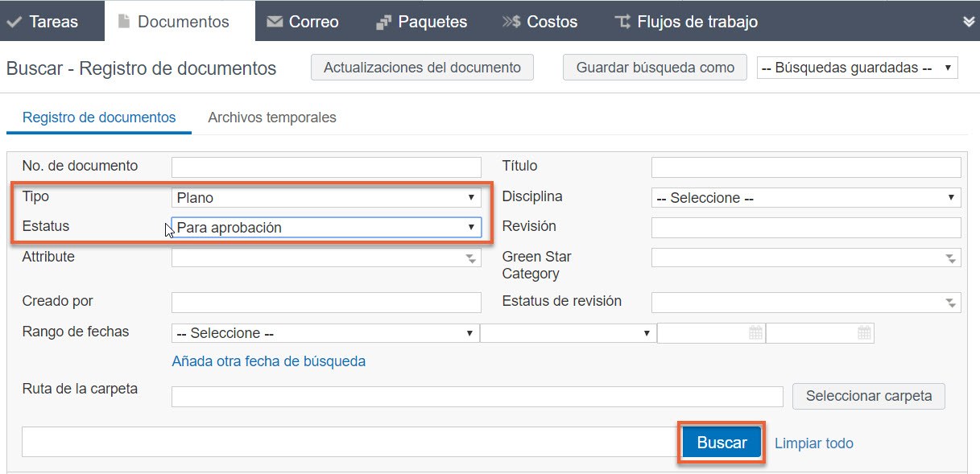Switch to the Documentos tab
Viewport: 980px width, 474px height.
[180, 22]
